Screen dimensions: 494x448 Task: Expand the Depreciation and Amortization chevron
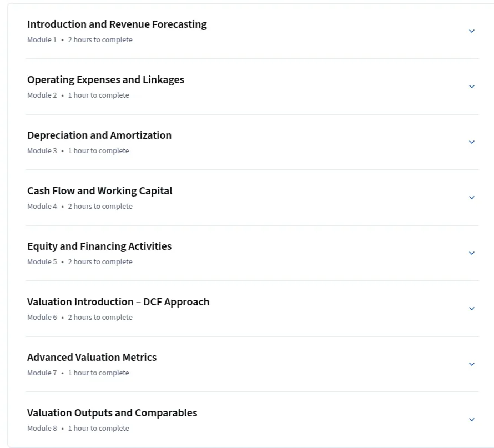472,142
